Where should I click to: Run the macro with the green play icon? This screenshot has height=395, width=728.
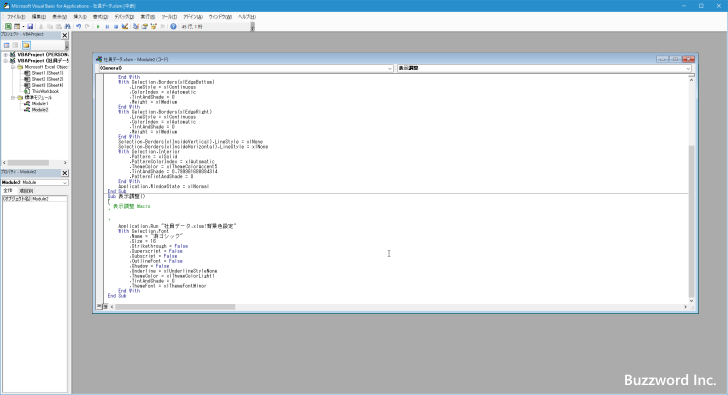point(98,26)
